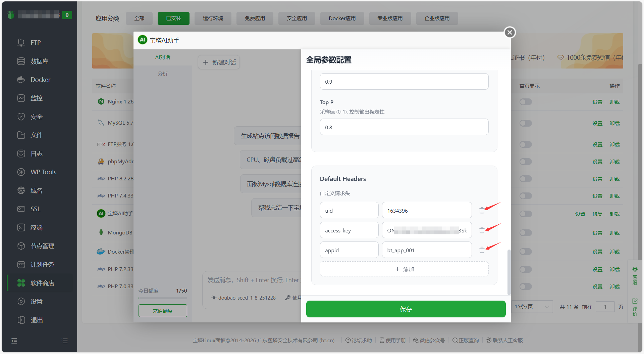
Task: Toggle homepage display for Nginx row
Action: point(526,102)
